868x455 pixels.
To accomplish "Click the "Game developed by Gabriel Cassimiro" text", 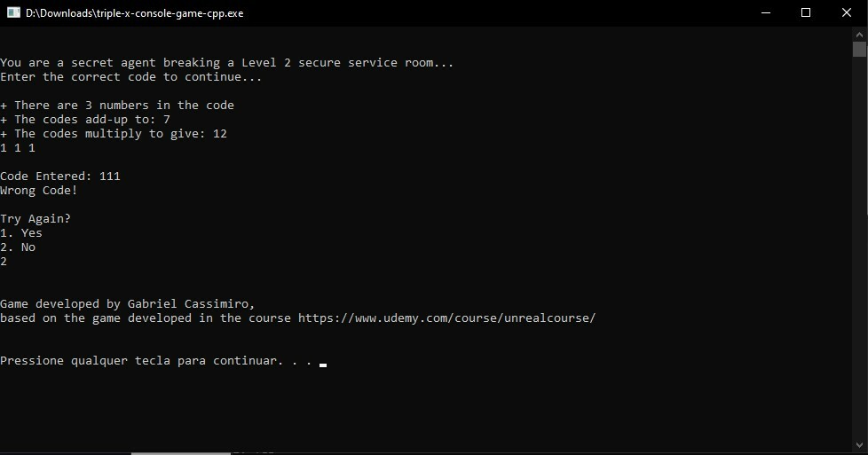I will pos(127,304).
